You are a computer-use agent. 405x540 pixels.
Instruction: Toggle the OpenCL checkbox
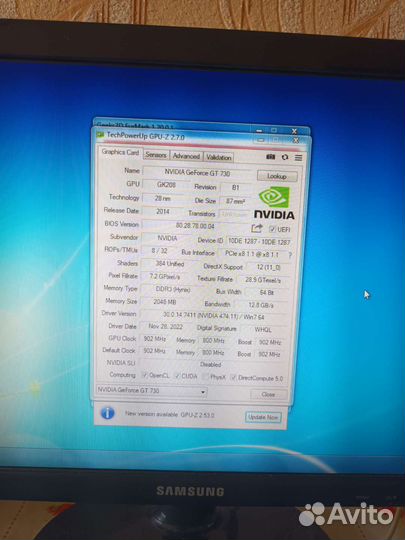[145, 375]
